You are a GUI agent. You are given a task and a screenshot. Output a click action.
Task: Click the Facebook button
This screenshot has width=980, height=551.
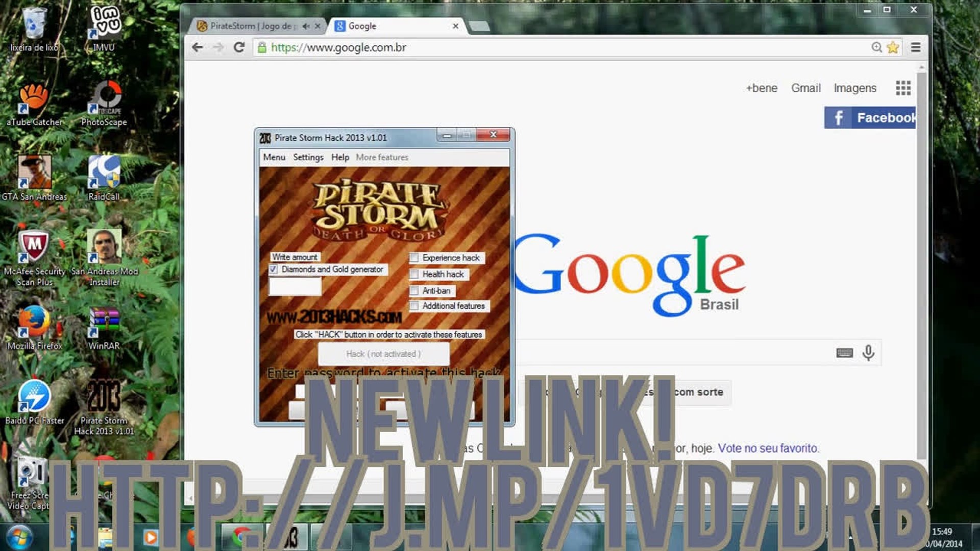click(x=870, y=118)
